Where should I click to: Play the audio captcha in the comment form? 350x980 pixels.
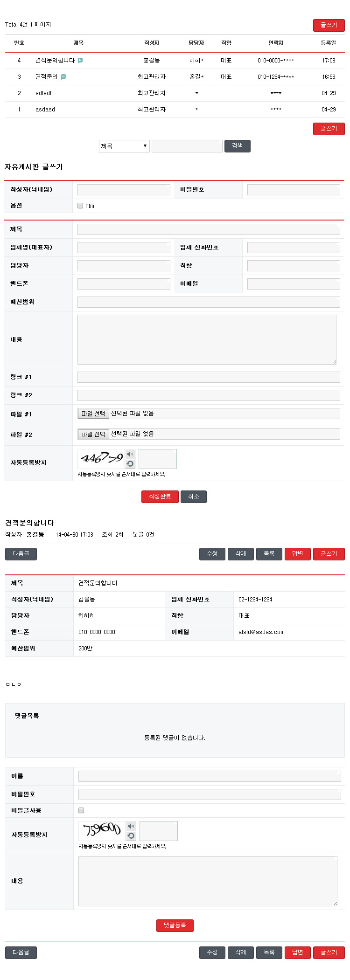(x=131, y=826)
